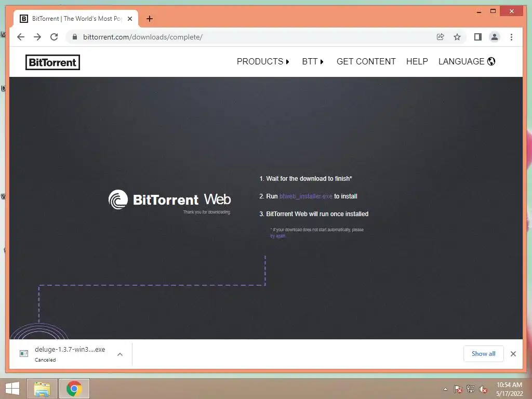The height and width of the screenshot is (399, 532).
Task: Open File Explorer from taskbar
Action: 42,389
